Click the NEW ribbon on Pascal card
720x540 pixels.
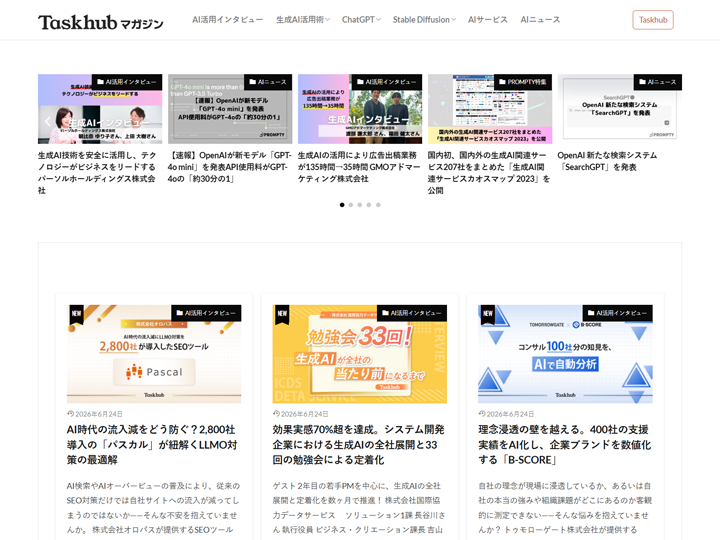[76, 314]
